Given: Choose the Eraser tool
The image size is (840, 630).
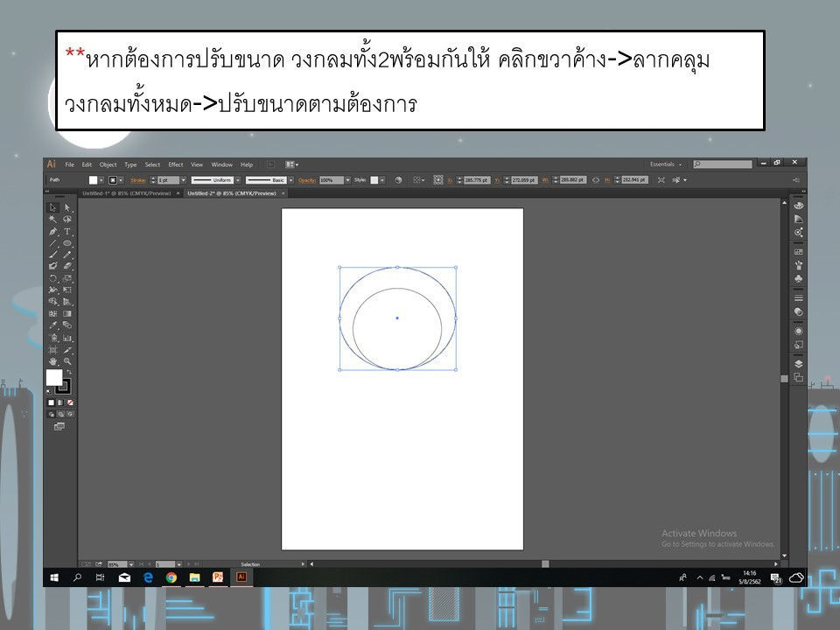Looking at the screenshot, I should tap(67, 266).
